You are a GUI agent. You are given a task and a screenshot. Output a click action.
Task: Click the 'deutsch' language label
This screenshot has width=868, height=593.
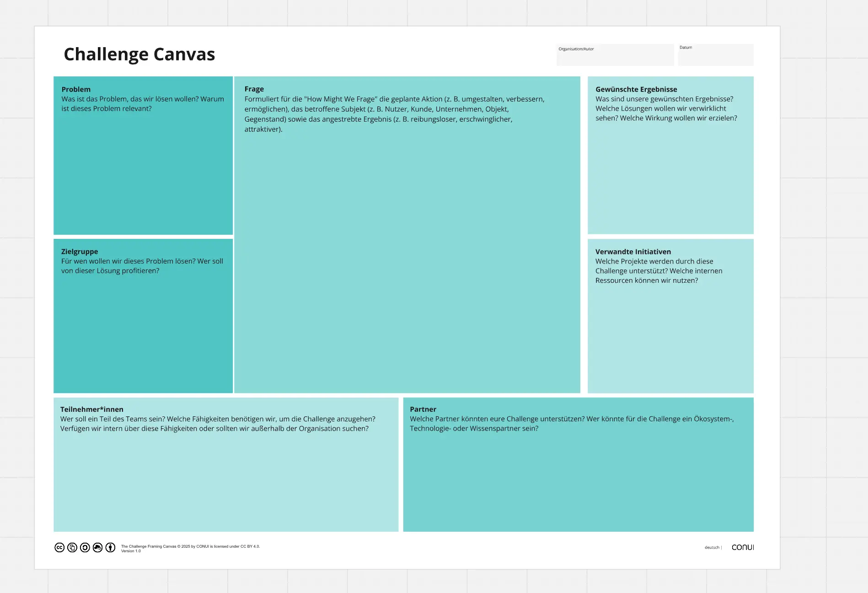pos(712,547)
